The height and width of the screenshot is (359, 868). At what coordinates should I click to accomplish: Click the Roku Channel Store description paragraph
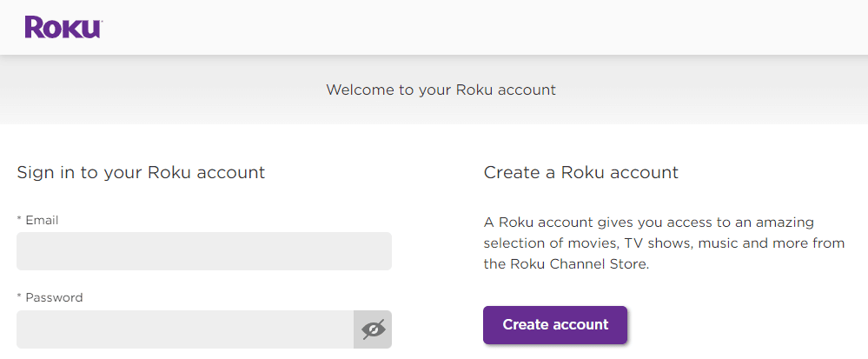(664, 243)
